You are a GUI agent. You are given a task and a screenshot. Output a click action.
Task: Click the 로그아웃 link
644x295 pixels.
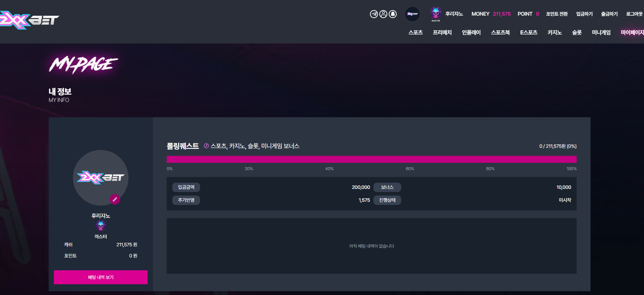635,14
